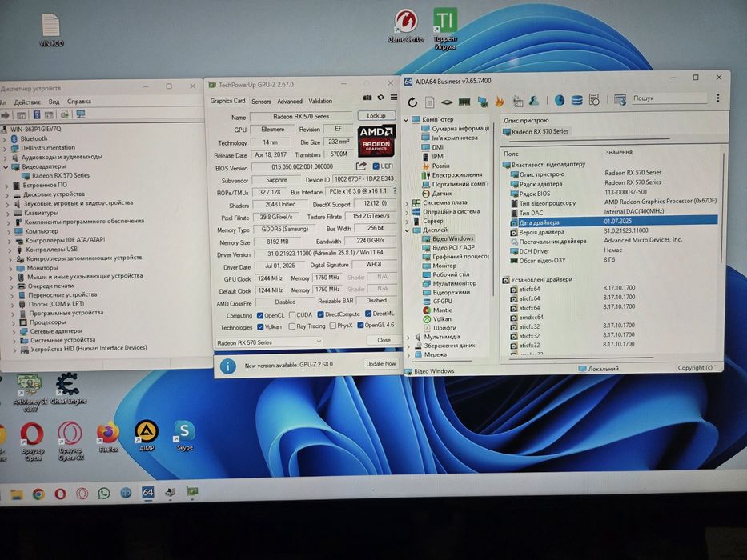Viewport: 747px width, 560px height.
Task: Open the Firefox desktop shortcut
Action: click(x=108, y=436)
